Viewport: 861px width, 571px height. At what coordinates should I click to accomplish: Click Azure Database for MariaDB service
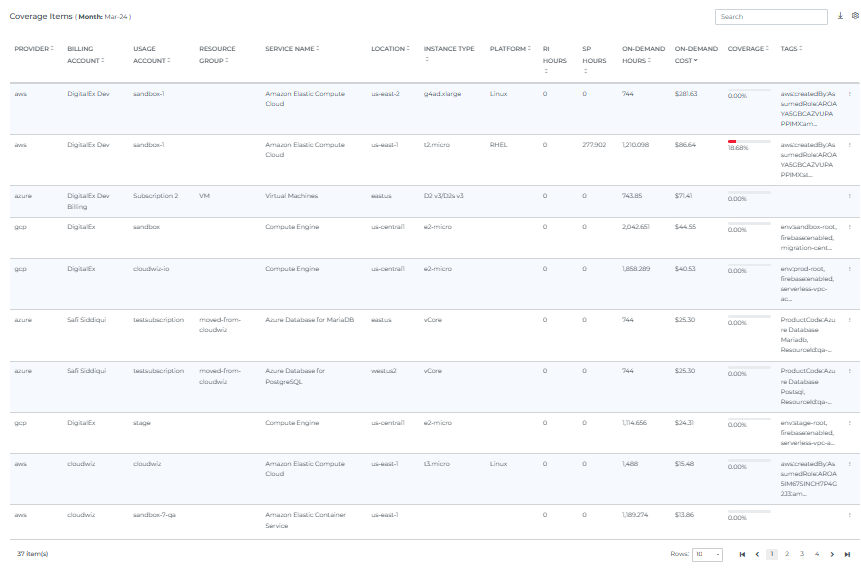308,320
